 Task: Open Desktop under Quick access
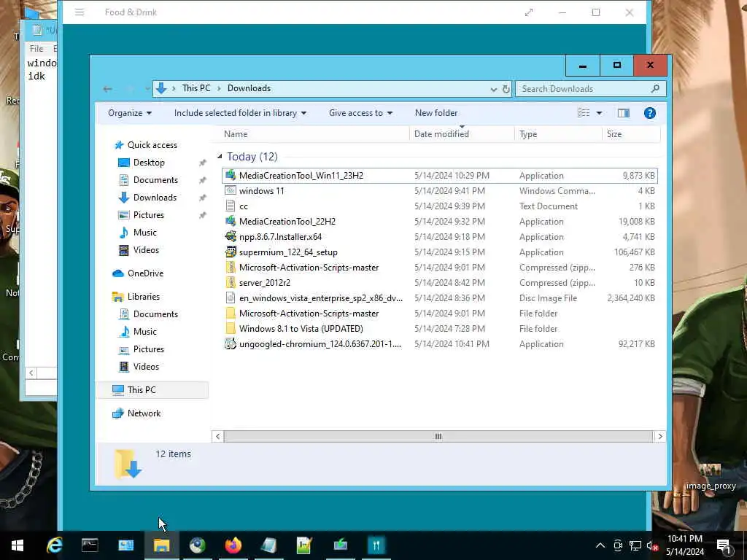coord(149,163)
